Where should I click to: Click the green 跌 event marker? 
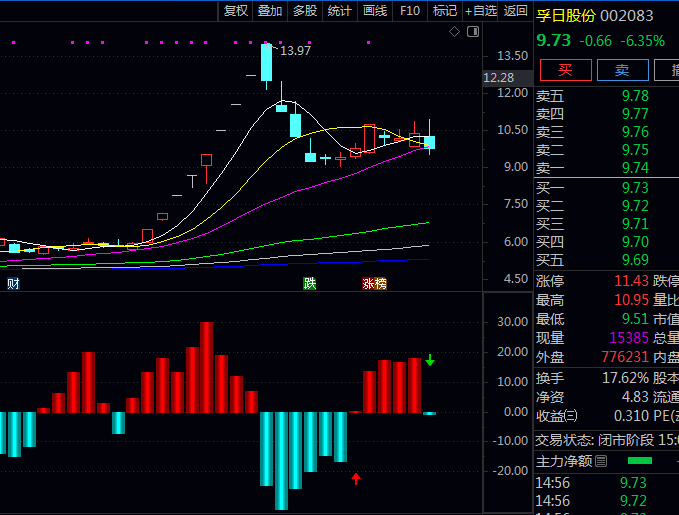pos(310,284)
